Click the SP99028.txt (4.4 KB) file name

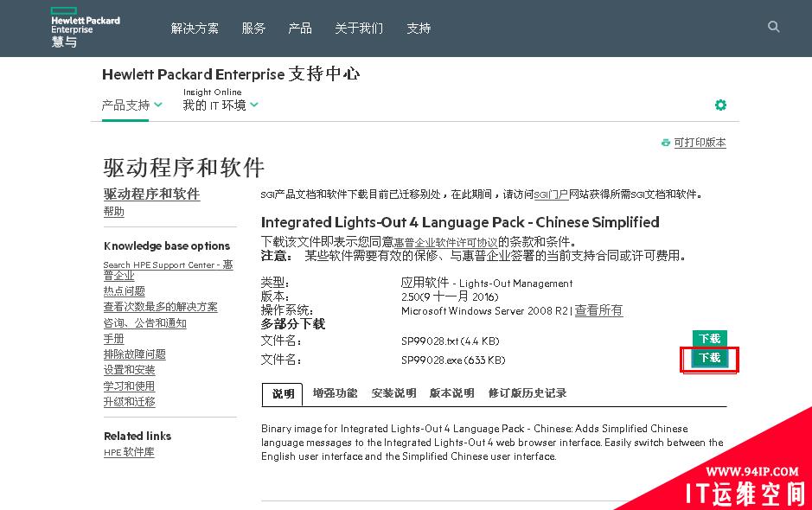(450, 341)
